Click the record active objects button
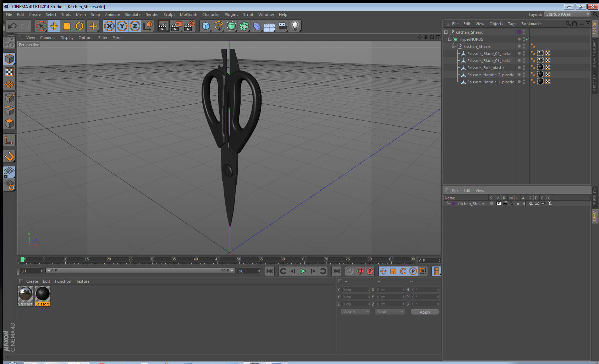599x364 pixels. (350, 271)
